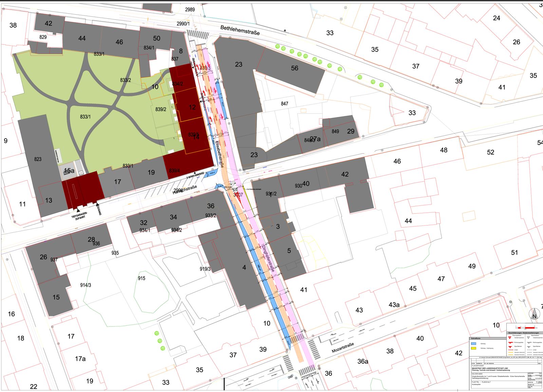Click the gray Naturbestand Verkehrszeichen triangle
Viewport: 543px width, 392px height.
click(528, 338)
